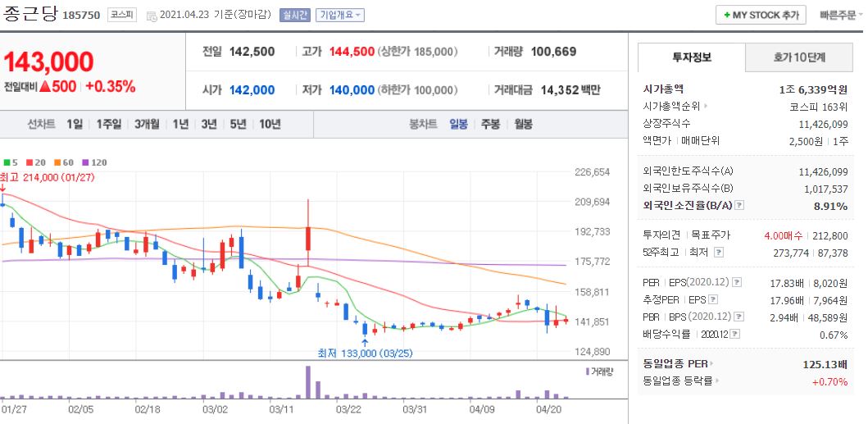Click the 외국인소진율 value 8.91%
This screenshot has height=424, width=868.
(833, 206)
